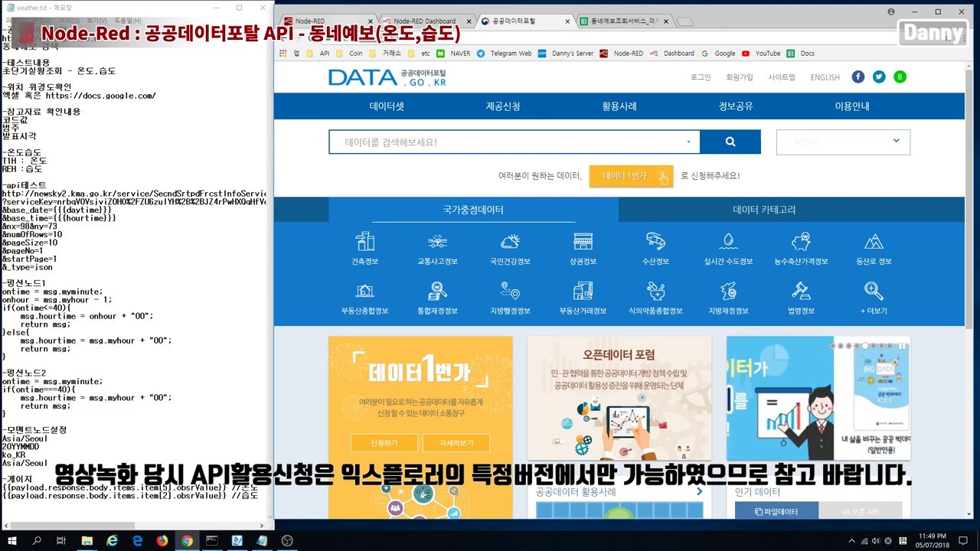Open Firefox from the taskbar
Image resolution: width=980 pixels, height=551 pixels.
(x=162, y=540)
